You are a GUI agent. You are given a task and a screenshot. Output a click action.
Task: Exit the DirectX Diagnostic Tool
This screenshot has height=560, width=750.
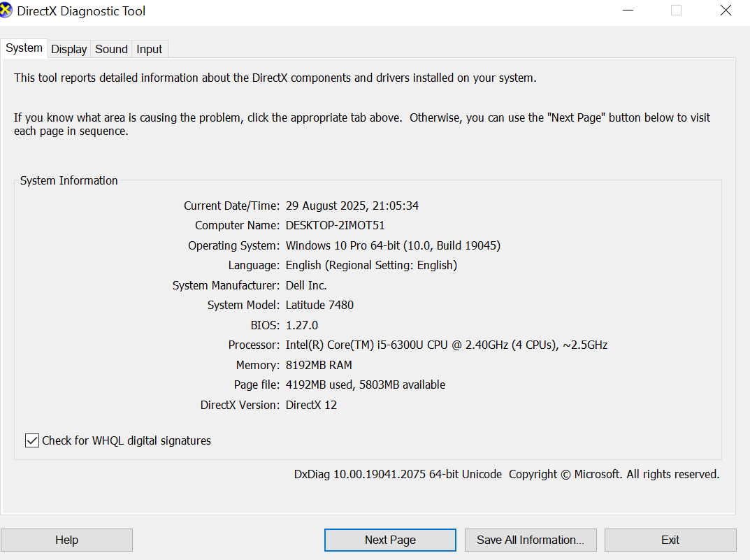670,540
